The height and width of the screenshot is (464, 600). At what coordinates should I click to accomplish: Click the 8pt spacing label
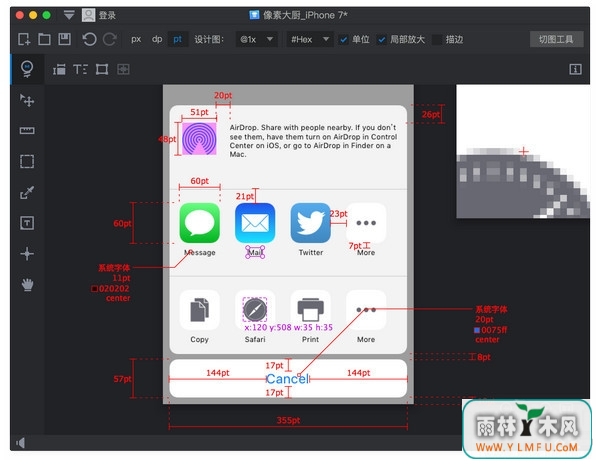484,357
